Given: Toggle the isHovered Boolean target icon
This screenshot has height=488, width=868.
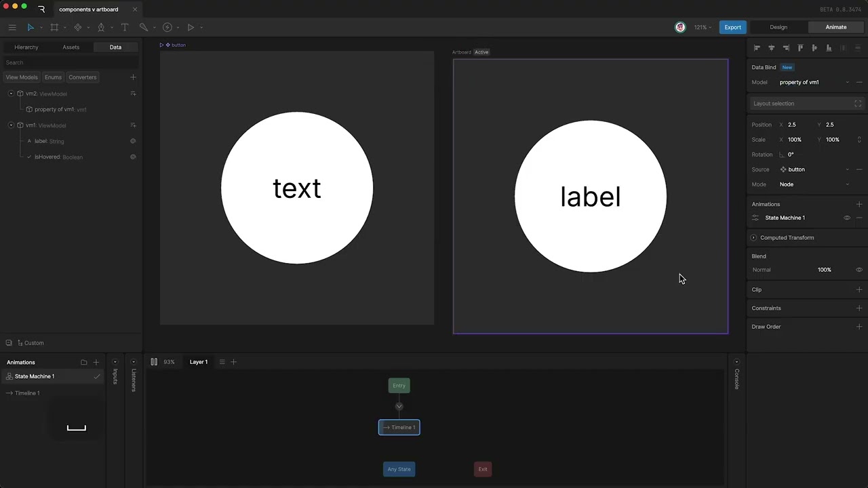Looking at the screenshot, I should tap(133, 157).
